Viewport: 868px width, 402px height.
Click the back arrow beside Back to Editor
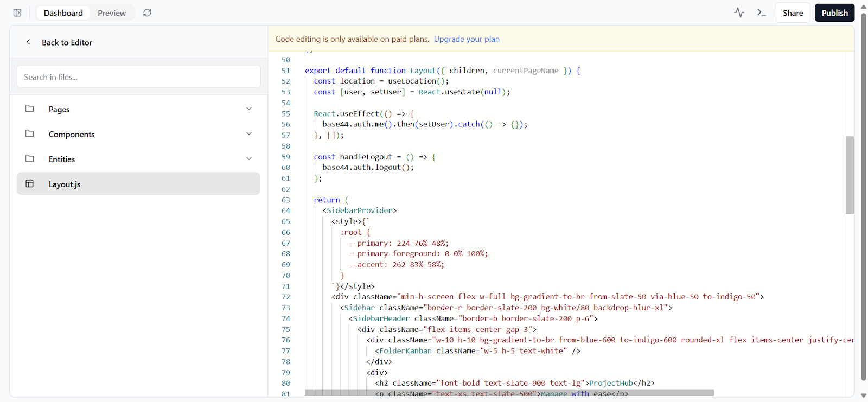tap(28, 42)
